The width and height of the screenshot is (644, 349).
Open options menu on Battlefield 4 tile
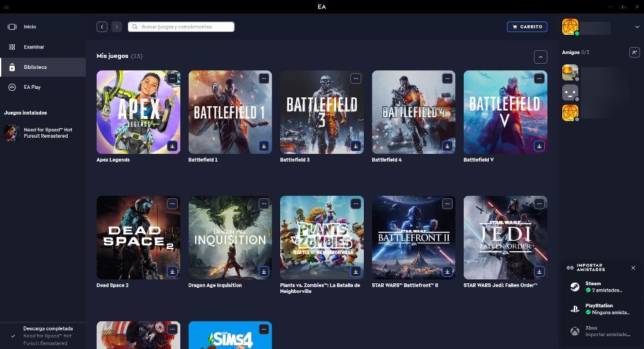448,79
